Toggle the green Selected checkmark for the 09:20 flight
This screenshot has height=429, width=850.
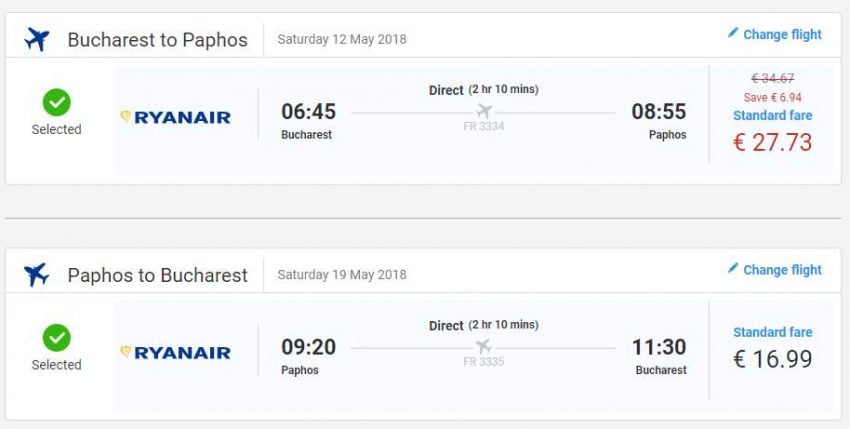56,338
